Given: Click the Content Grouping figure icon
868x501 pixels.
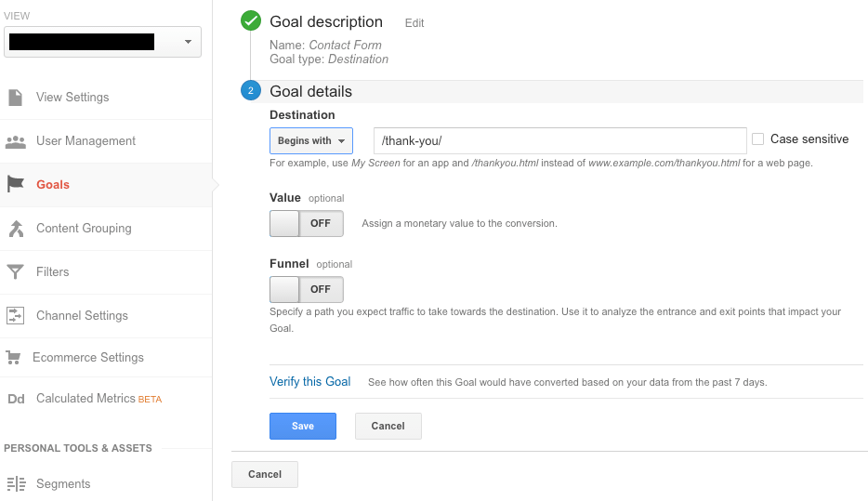Looking at the screenshot, I should [x=16, y=228].
